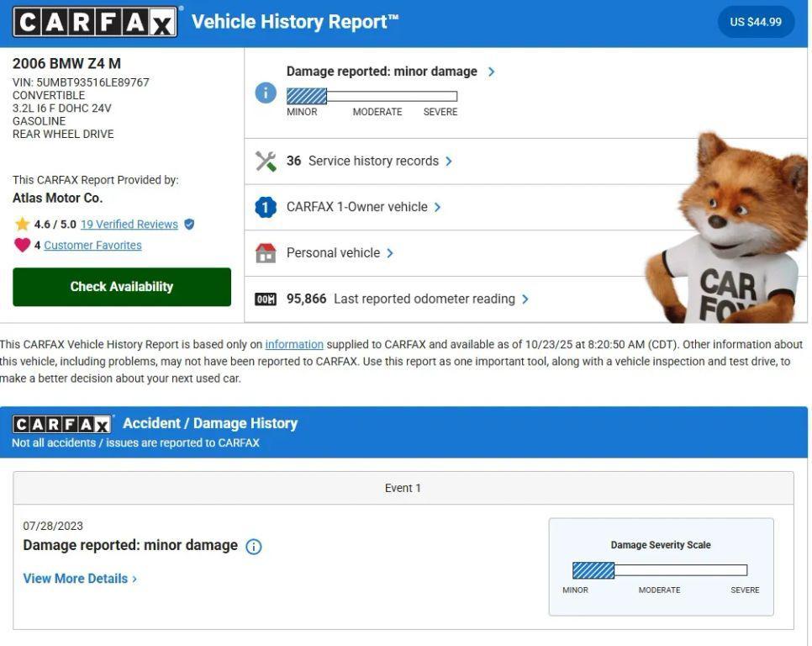The image size is (812, 646).
Task: Expand Damage reported minor damage details
Action: pyautogui.click(x=383, y=71)
